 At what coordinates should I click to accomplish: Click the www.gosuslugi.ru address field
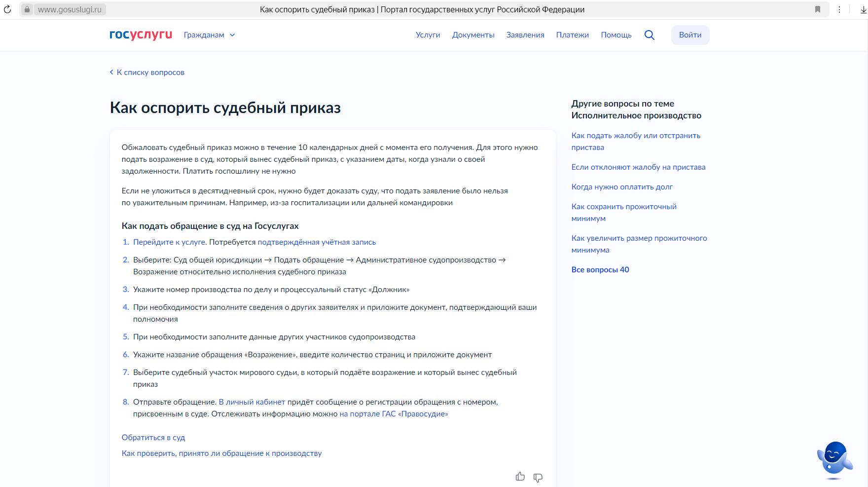click(70, 9)
